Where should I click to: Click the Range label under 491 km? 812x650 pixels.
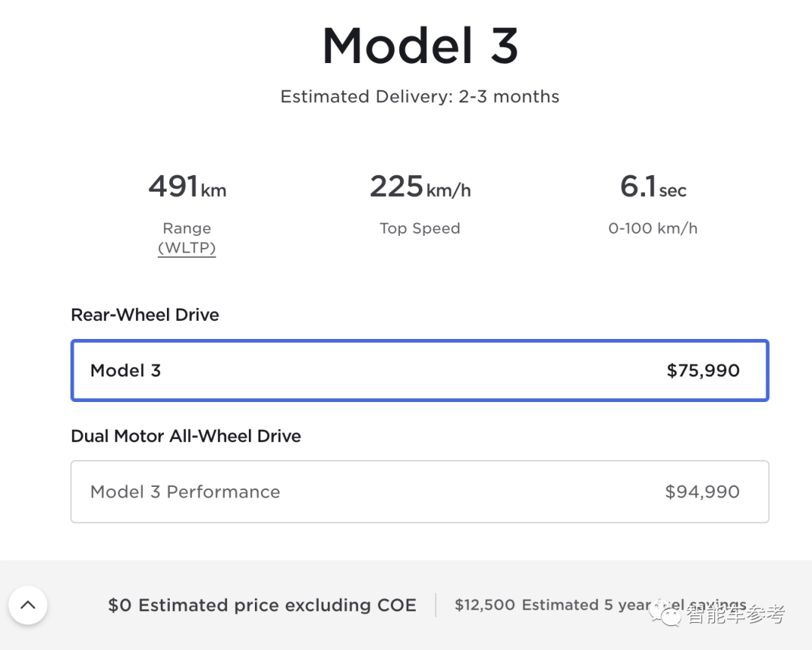pyautogui.click(x=186, y=228)
